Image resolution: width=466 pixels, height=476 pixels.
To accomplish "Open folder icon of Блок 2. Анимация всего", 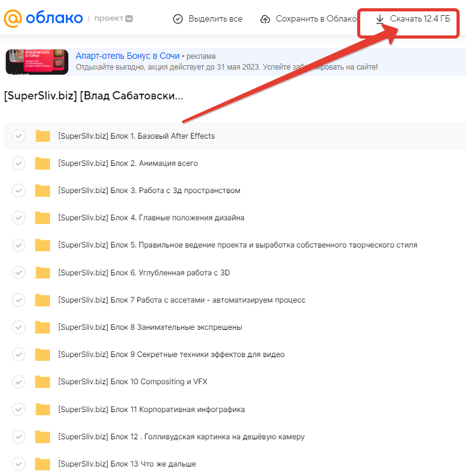I will tap(42, 163).
